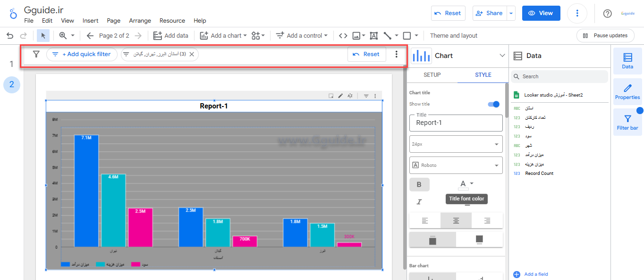Toggle bold for the chart title
This screenshot has height=280, width=644.
pos(419,184)
